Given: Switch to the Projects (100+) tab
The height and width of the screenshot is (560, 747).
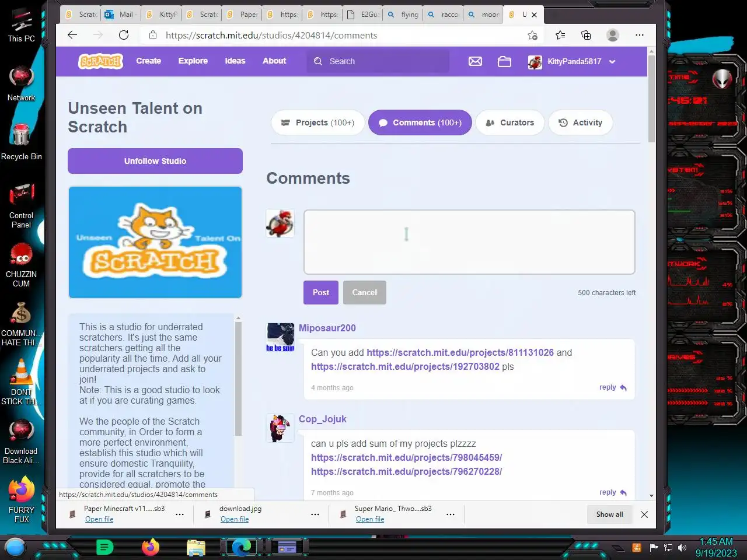Looking at the screenshot, I should coord(318,123).
